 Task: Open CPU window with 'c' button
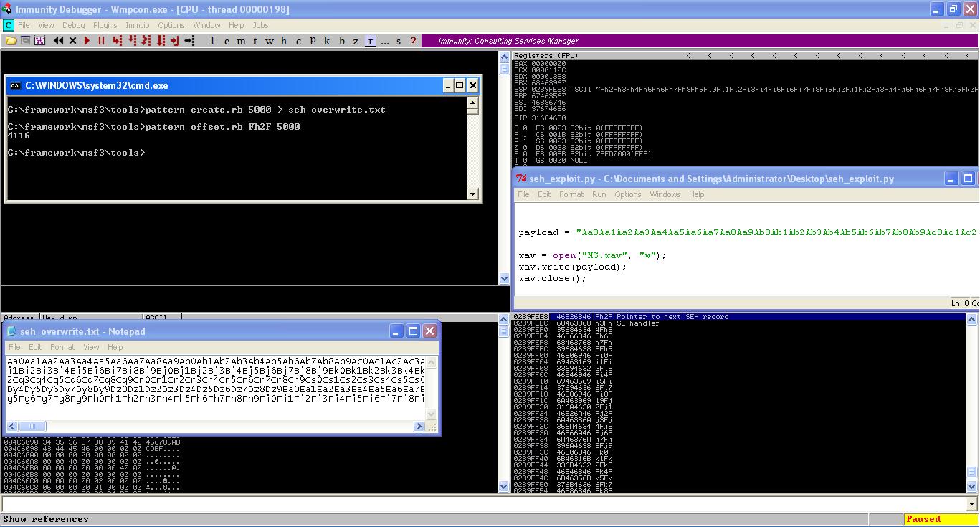(x=298, y=41)
